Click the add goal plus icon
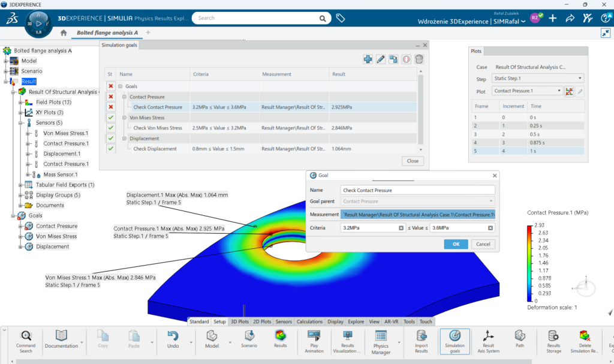614x364 pixels. 368,59
